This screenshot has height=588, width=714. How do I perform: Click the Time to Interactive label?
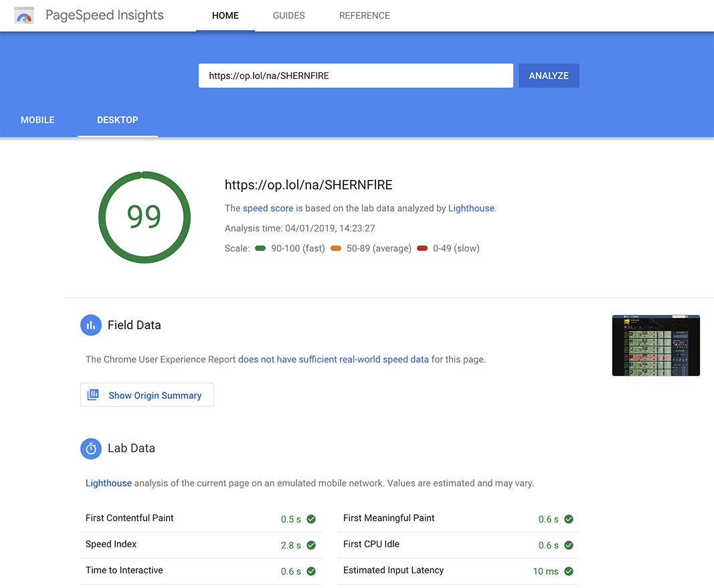pos(124,570)
